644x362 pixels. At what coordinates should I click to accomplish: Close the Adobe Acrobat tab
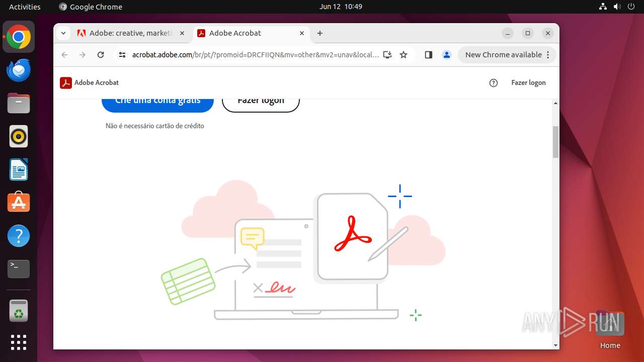pyautogui.click(x=302, y=33)
